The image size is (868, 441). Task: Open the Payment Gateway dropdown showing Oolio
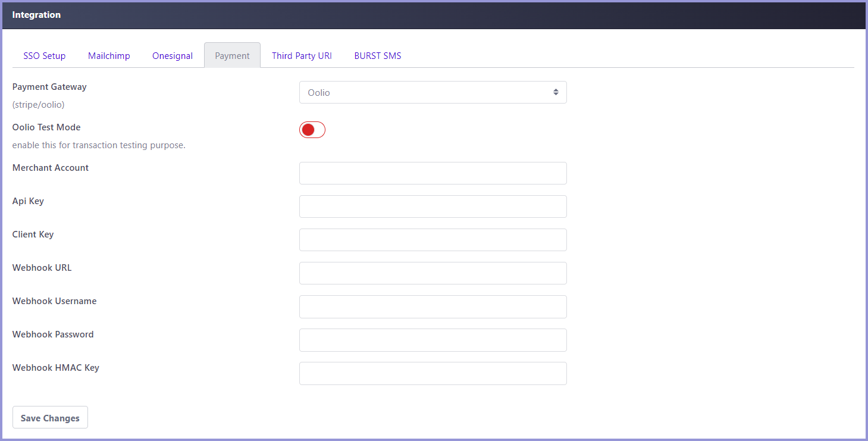pos(433,92)
